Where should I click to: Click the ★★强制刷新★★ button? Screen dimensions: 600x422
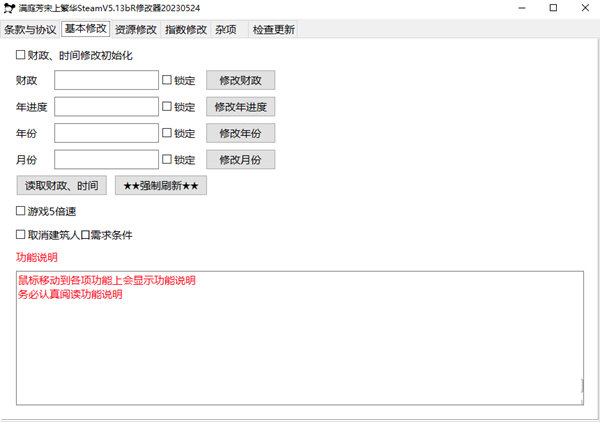pos(160,185)
